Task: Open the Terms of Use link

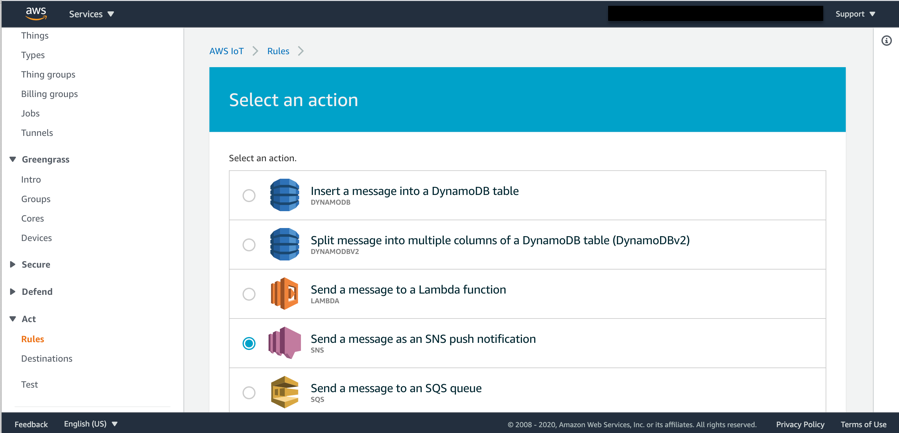Action: click(x=863, y=424)
